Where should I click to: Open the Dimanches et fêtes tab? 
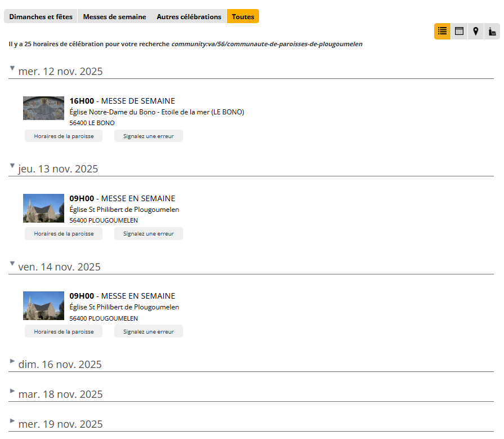41,16
